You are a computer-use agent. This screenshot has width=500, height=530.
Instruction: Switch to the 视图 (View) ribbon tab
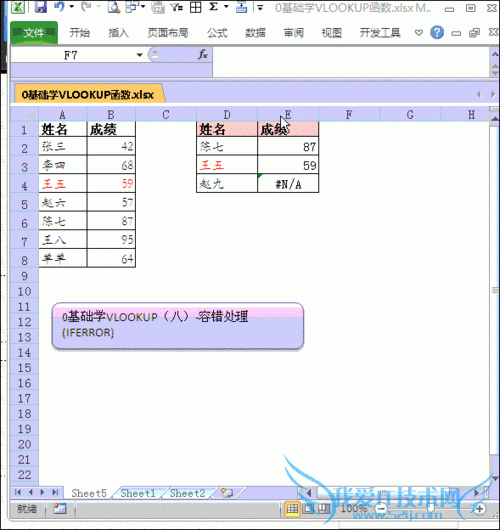coord(331,33)
